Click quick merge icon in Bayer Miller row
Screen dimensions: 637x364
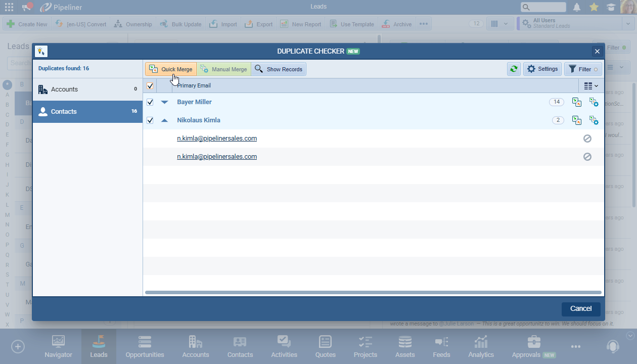576,102
